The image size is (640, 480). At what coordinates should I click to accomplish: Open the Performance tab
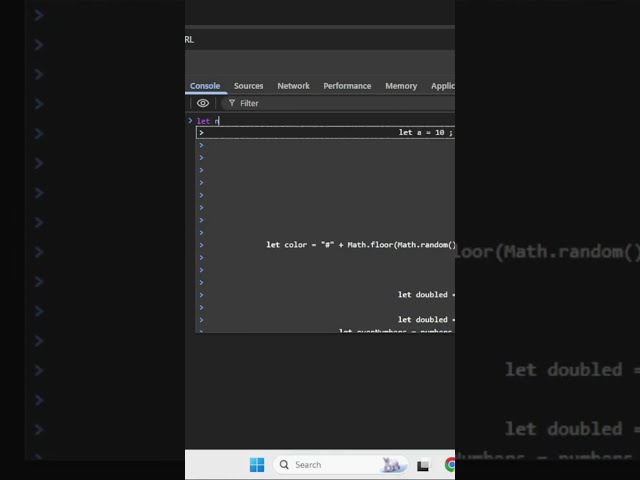(x=347, y=86)
